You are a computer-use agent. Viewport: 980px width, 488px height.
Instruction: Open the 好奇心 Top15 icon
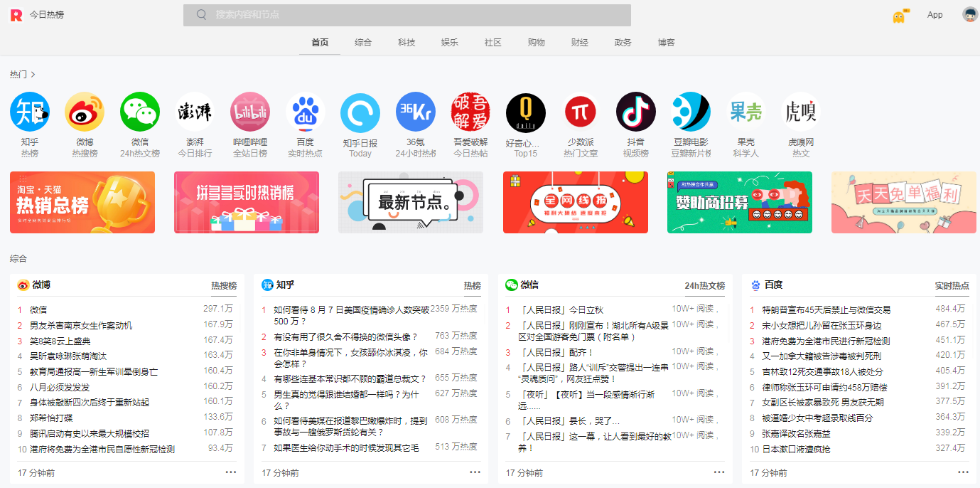click(x=526, y=112)
